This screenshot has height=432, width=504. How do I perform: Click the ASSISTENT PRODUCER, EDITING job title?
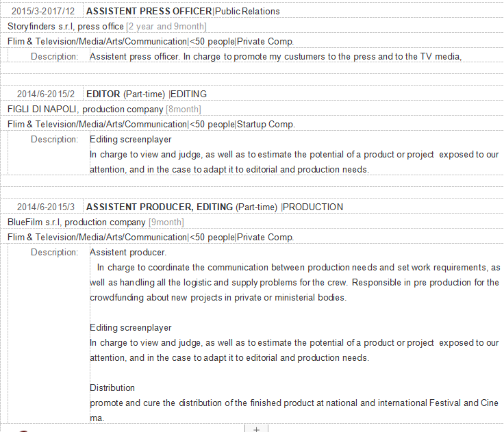(x=160, y=207)
